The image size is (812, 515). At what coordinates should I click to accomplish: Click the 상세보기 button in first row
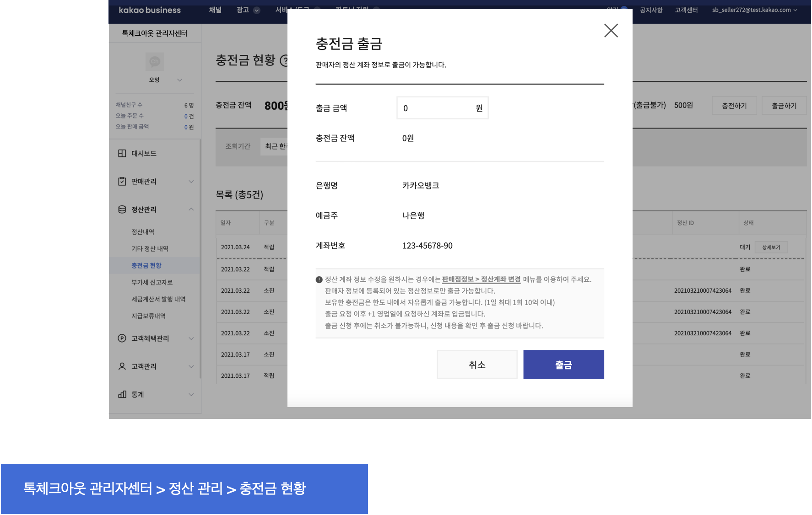pyautogui.click(x=771, y=247)
